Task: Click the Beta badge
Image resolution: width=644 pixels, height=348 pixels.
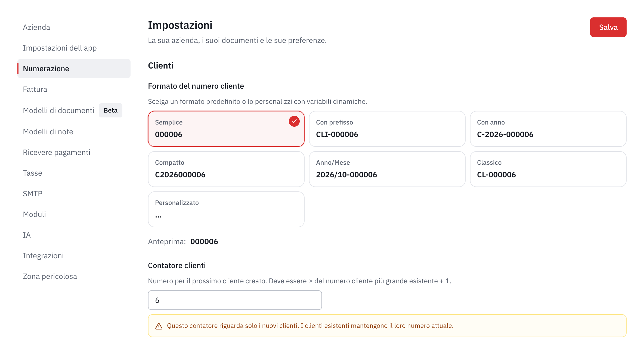Action: coord(110,110)
